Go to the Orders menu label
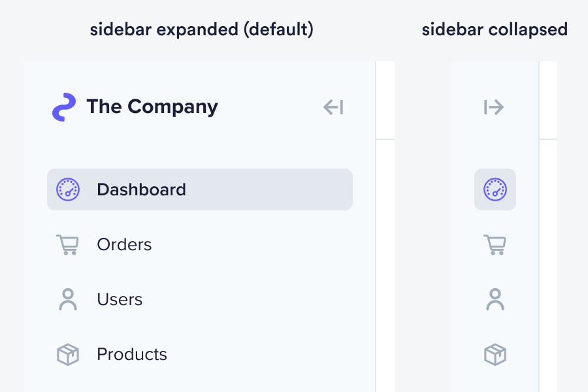Viewport: 588px width, 392px height. click(124, 244)
